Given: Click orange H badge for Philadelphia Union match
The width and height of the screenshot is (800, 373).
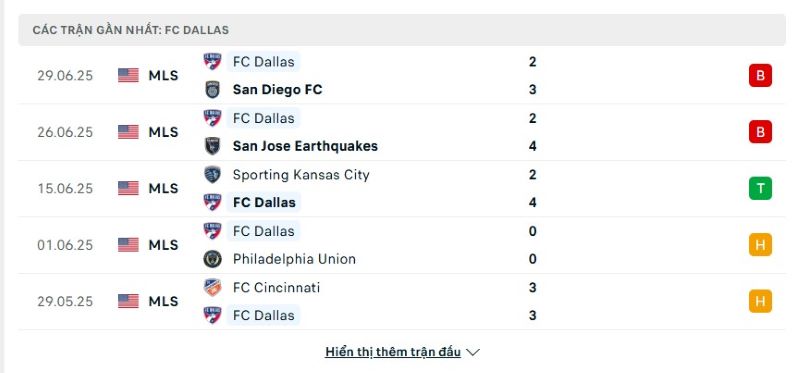Looking at the screenshot, I should [760, 245].
